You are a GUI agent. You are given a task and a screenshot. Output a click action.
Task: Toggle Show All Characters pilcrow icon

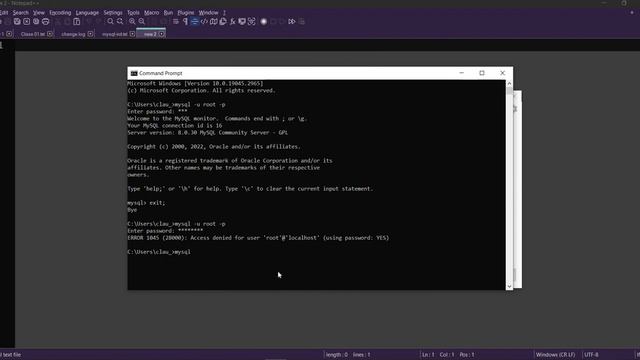[185, 22]
